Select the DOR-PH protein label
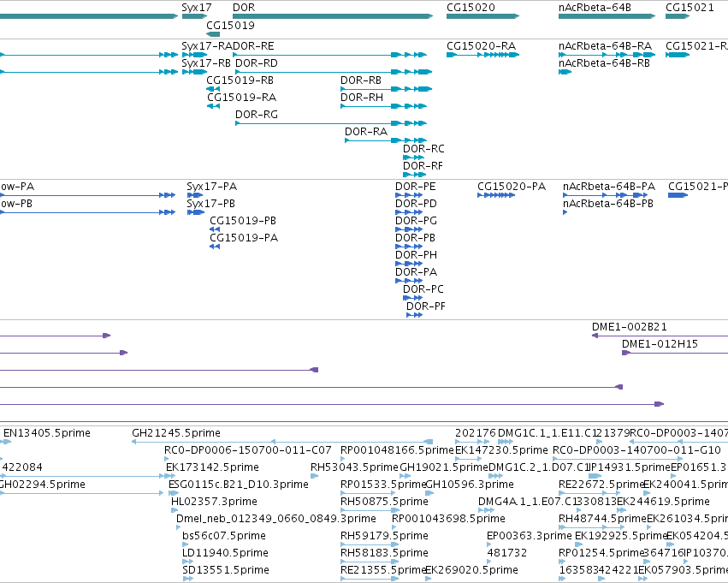 (x=416, y=255)
